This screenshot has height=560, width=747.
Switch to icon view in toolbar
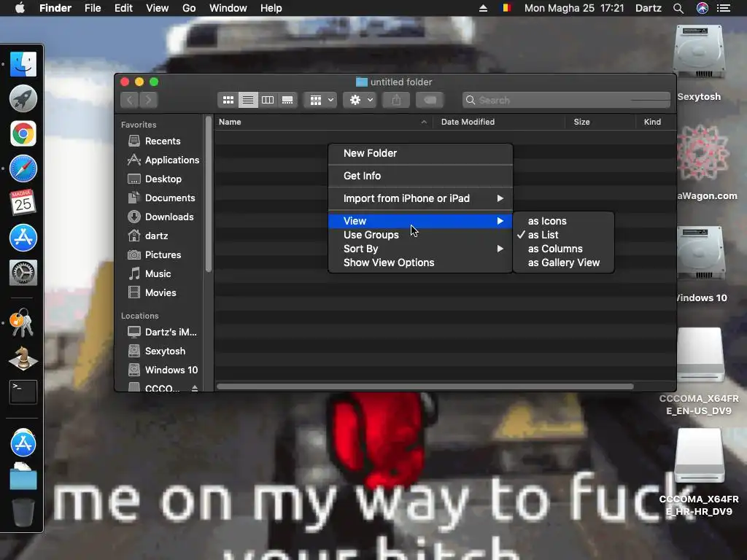pyautogui.click(x=228, y=100)
